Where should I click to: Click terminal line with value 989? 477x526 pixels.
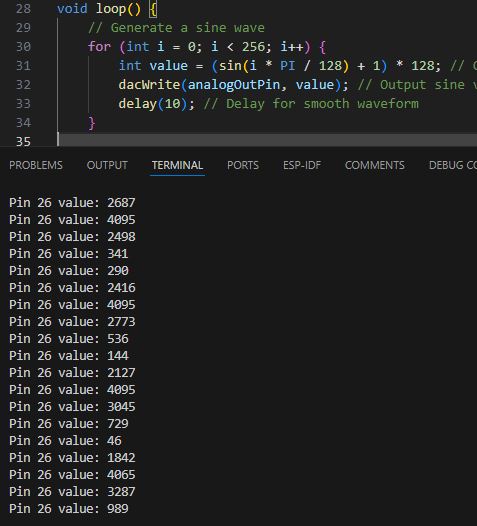coord(69,509)
